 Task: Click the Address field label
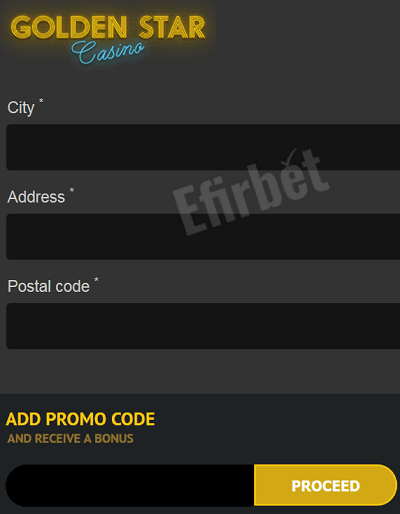[x=36, y=197]
